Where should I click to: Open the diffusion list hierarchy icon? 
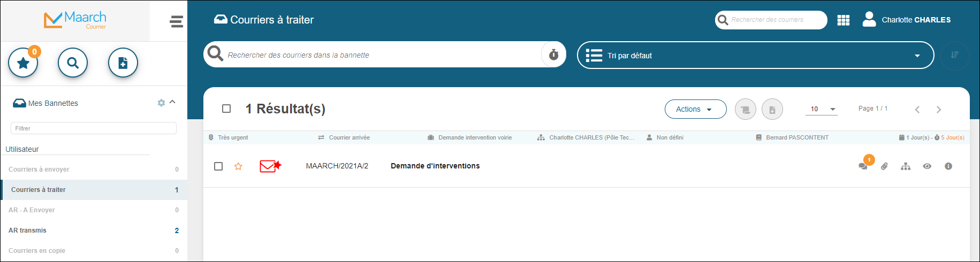tap(906, 166)
